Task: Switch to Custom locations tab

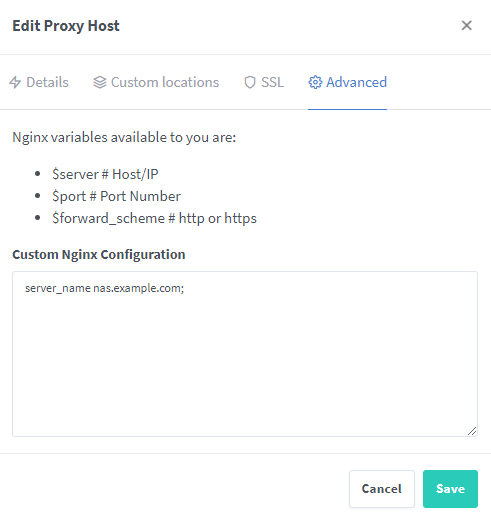Action: click(x=156, y=82)
